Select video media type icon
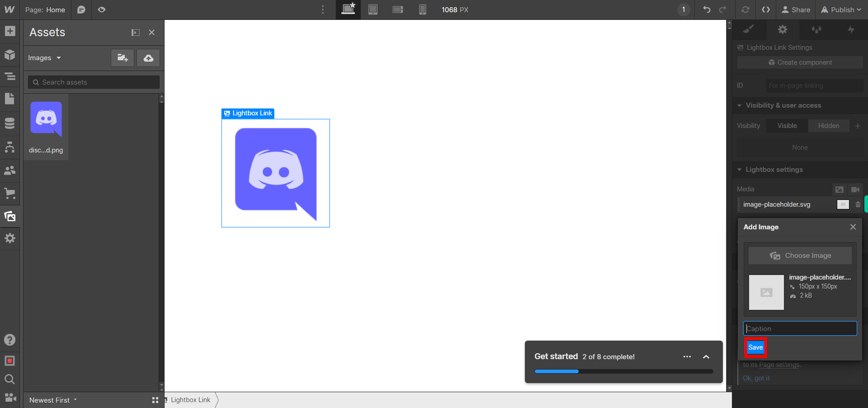Image resolution: width=868 pixels, height=408 pixels. (x=855, y=189)
